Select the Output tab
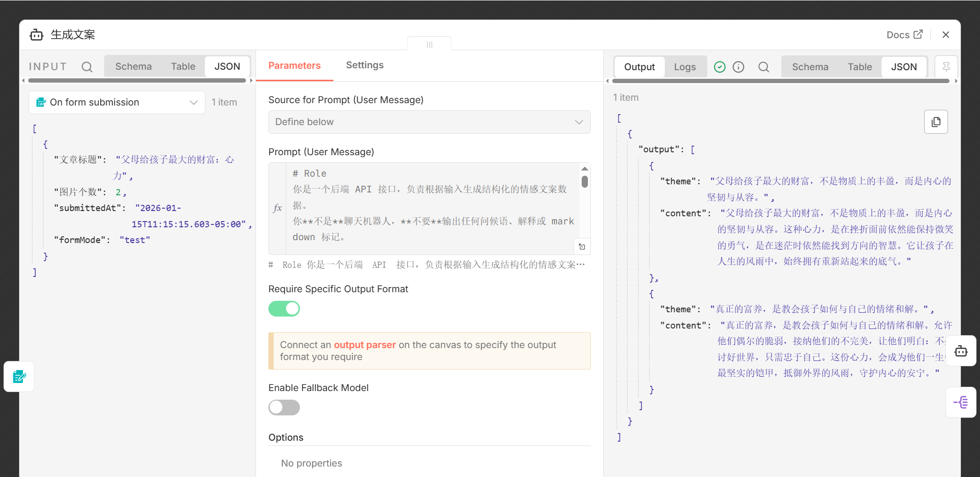This screenshot has height=477, width=980. pos(639,67)
